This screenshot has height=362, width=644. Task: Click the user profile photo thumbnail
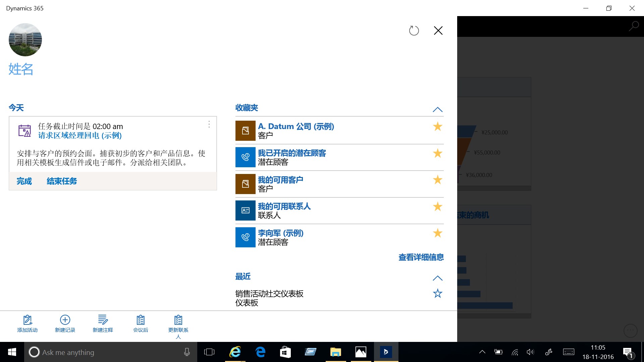(x=25, y=40)
